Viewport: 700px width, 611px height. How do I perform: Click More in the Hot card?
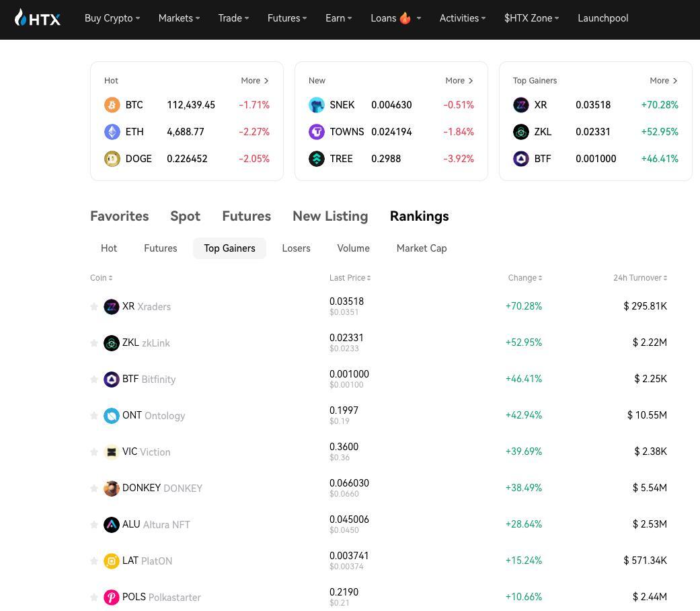[x=255, y=80]
